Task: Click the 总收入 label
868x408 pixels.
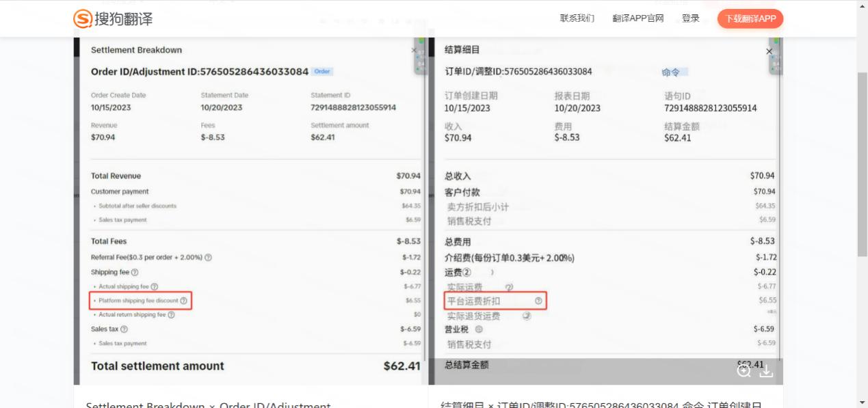Action: coord(458,176)
